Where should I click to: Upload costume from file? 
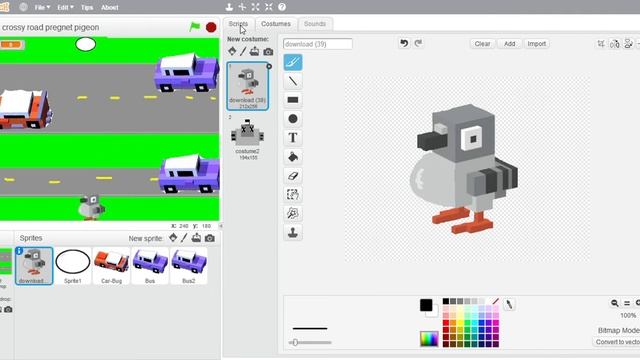(254, 51)
